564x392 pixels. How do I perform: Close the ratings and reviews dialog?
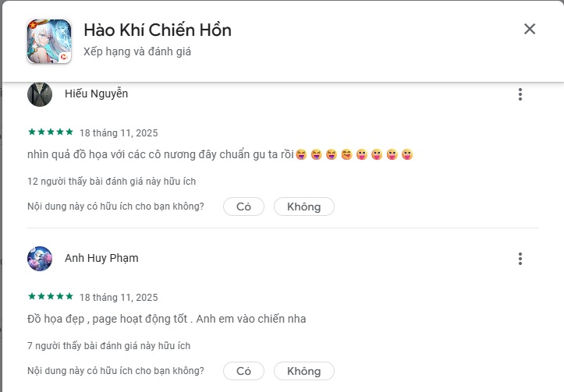[530, 30]
